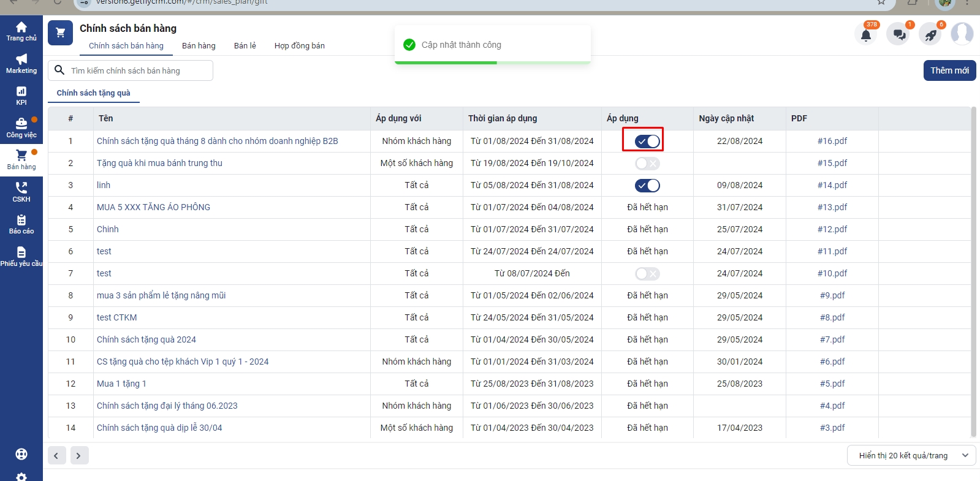Open the CSKH phone icon
Viewport: 980px width, 481px height.
pos(21,189)
